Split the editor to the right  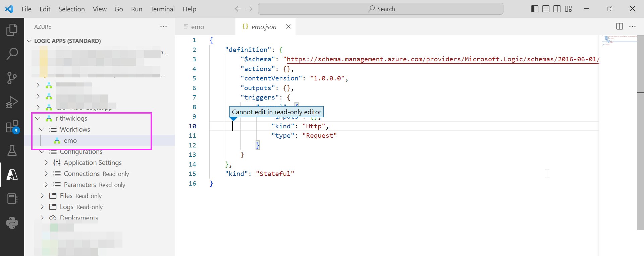coord(620,26)
